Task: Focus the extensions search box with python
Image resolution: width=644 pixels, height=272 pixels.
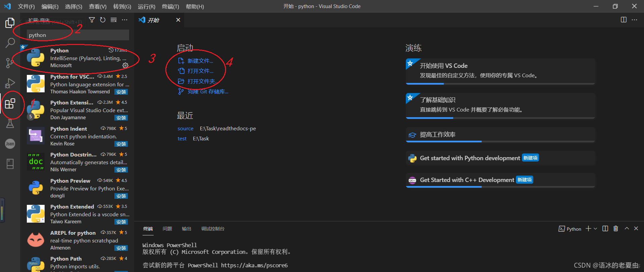Action: pyautogui.click(x=78, y=35)
